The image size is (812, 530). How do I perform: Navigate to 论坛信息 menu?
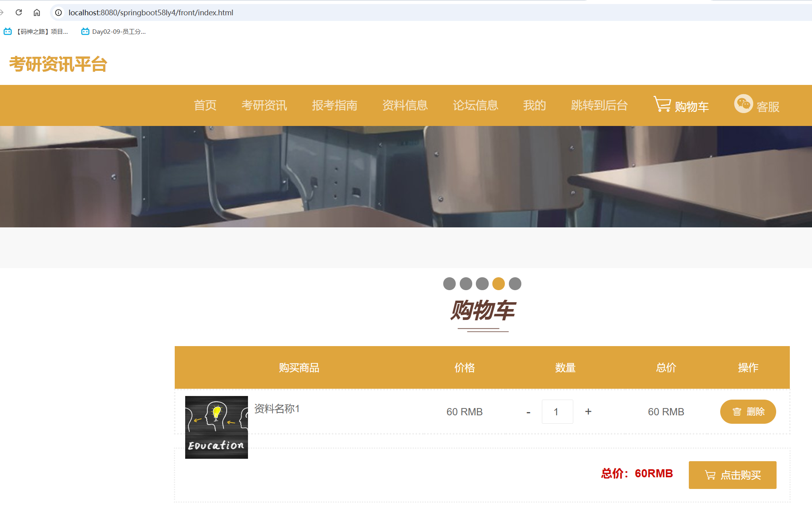475,105
